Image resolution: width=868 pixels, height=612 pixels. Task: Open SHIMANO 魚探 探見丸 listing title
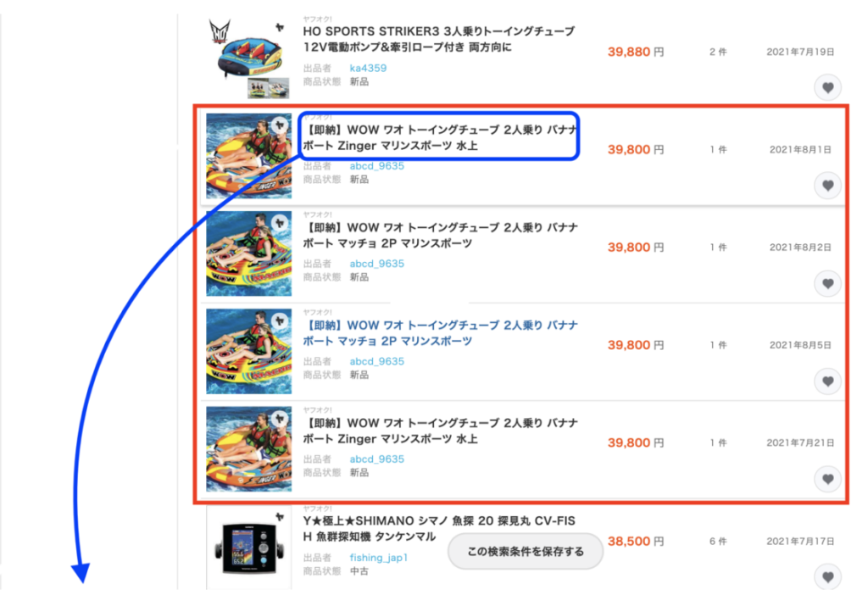point(439,528)
